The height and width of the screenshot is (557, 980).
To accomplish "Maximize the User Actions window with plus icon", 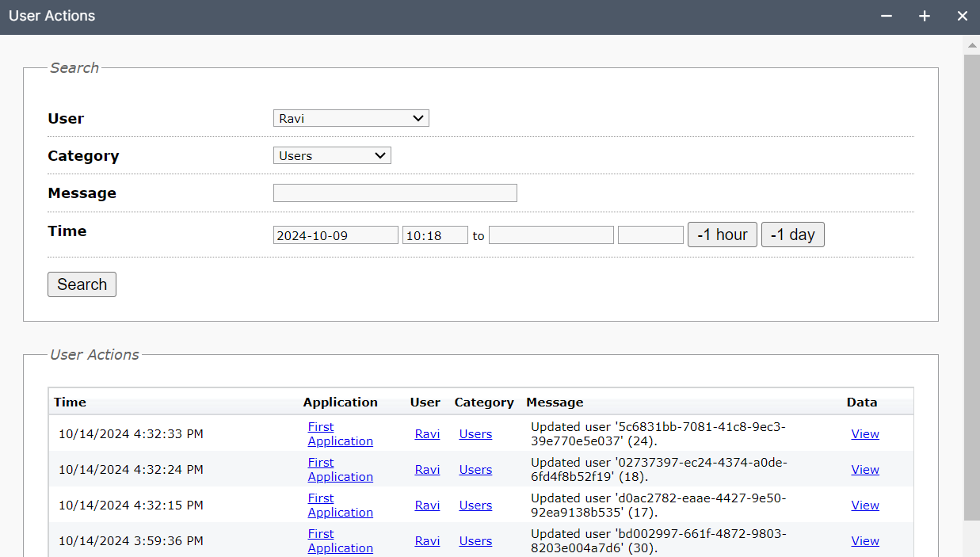I will pos(925,16).
